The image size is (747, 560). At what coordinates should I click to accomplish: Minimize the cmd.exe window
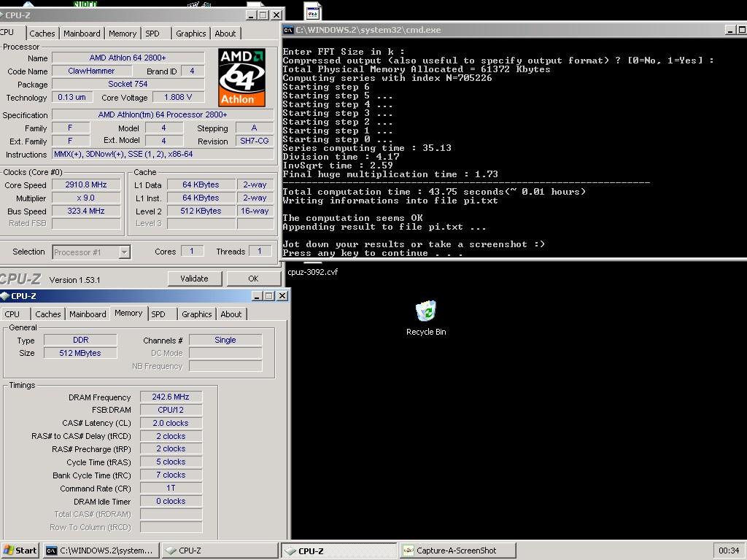(x=729, y=30)
